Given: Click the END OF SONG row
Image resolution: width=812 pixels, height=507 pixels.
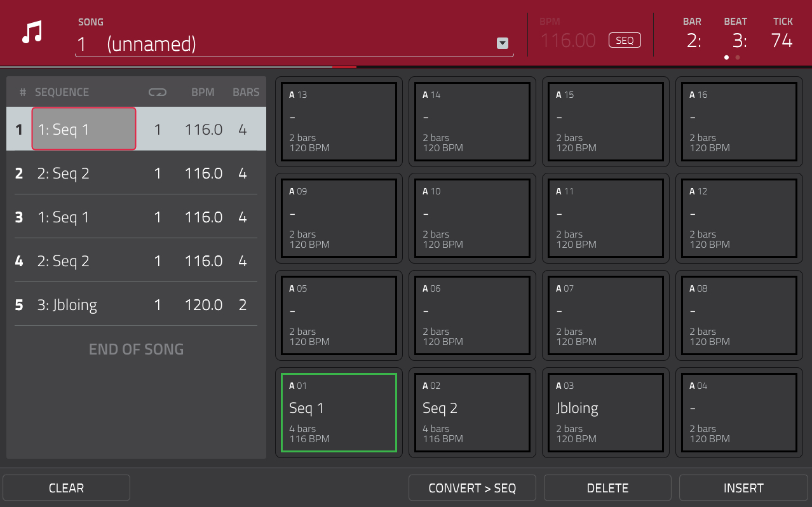Looking at the screenshot, I should 136,349.
